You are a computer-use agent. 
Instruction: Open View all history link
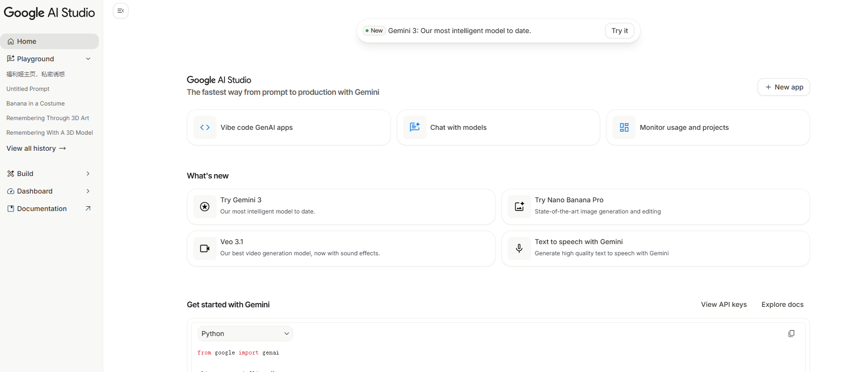[x=36, y=148]
